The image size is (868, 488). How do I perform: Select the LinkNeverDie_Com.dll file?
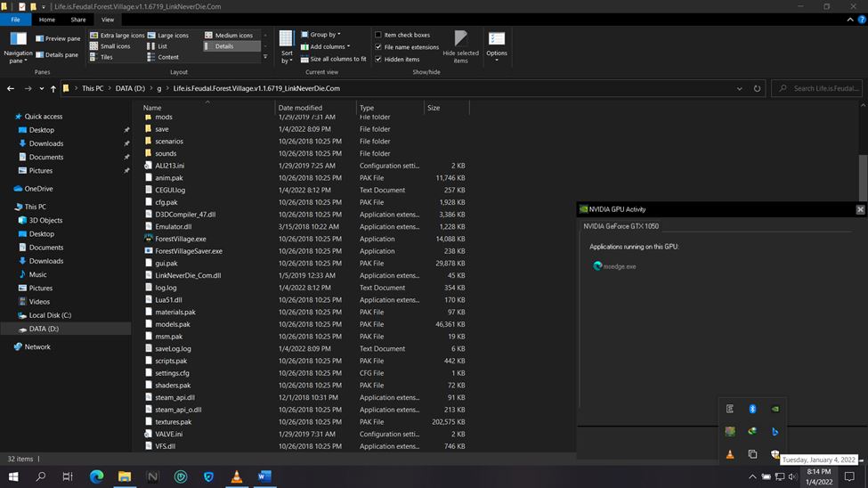[x=188, y=275]
